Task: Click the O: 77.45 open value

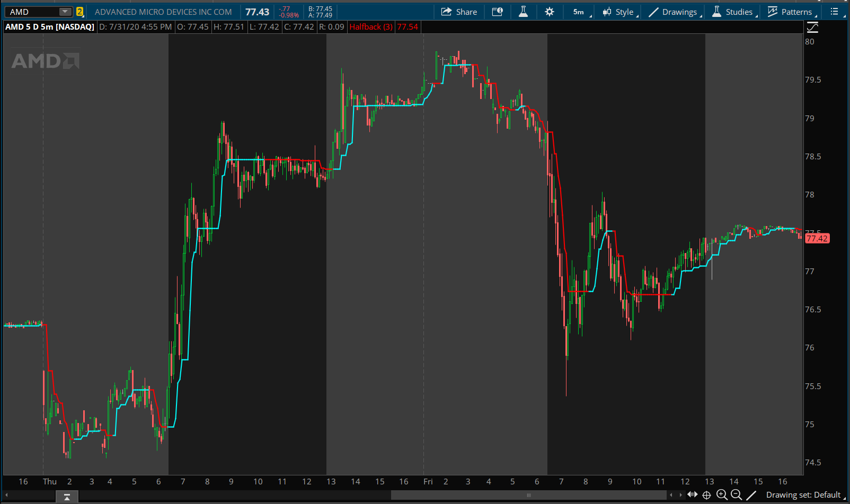Action: coord(193,26)
